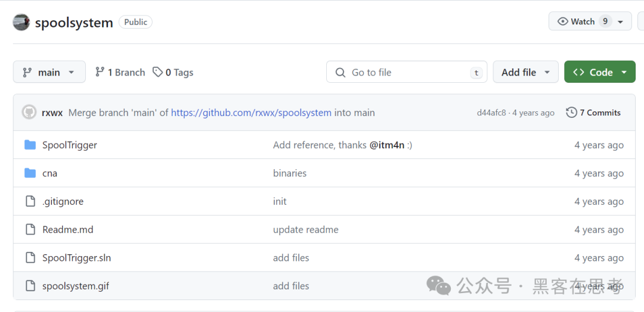
Task: Open the 7 Commits history link
Action: [x=593, y=113]
